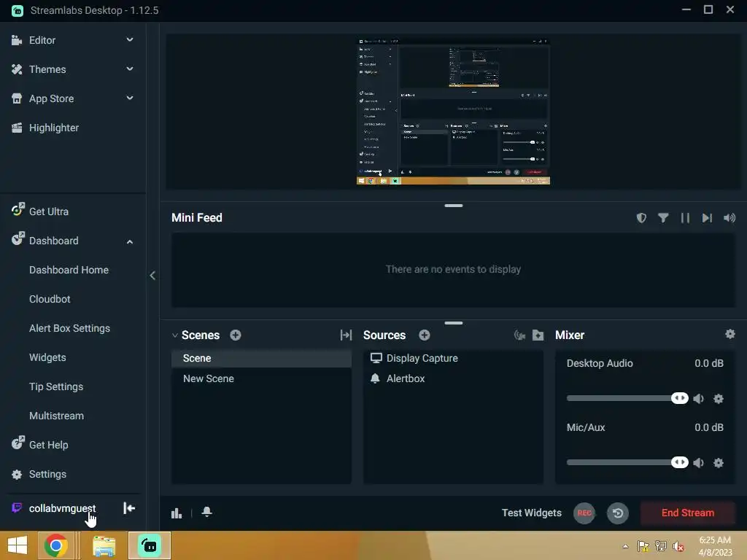The width and height of the screenshot is (747, 560).
Task: Open Mixer advanced audio settings gear
Action: [729, 334]
